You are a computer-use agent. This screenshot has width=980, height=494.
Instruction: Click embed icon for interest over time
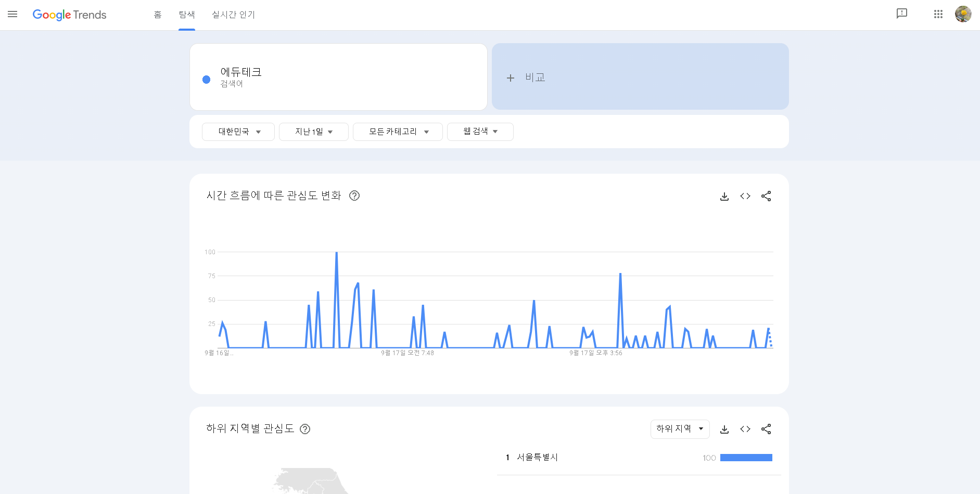tap(745, 196)
